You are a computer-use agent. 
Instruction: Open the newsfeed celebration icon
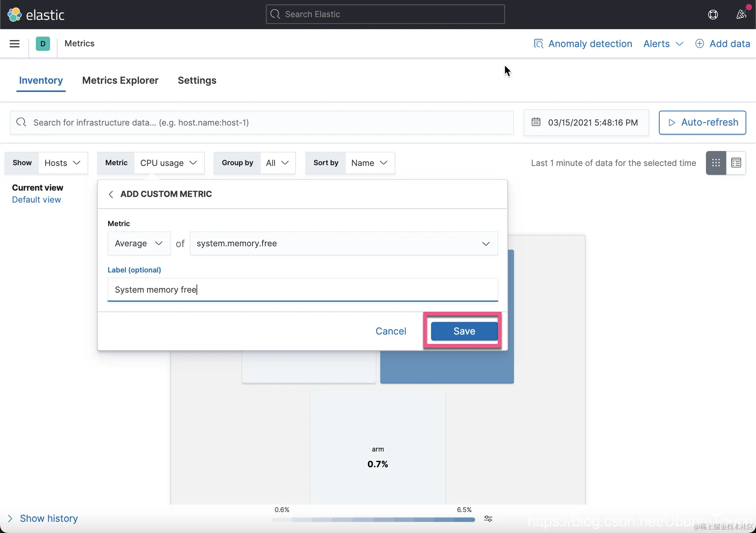point(741,15)
